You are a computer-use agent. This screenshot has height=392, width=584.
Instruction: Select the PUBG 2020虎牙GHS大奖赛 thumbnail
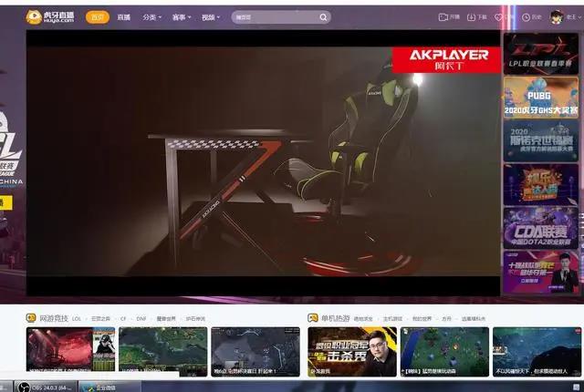[x=541, y=98]
